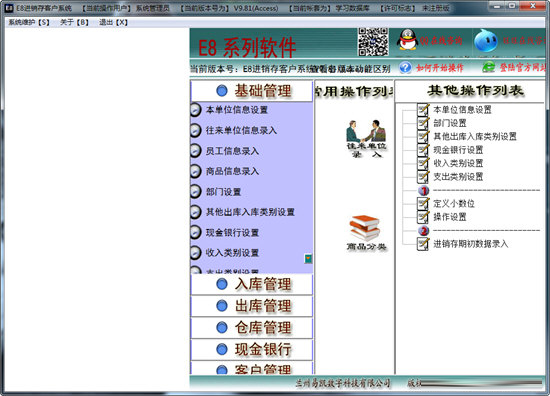The width and height of the screenshot is (550, 396).
Task: Click notepad icon beside right-list 部门设置
Action: 423,123
